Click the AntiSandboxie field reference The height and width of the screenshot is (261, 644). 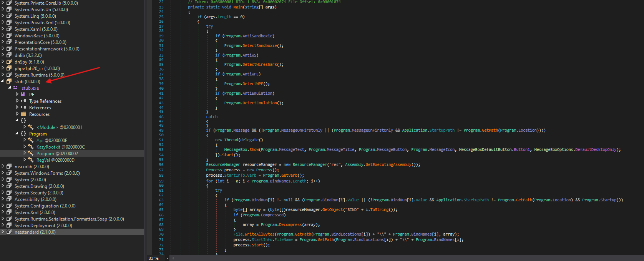coord(257,36)
